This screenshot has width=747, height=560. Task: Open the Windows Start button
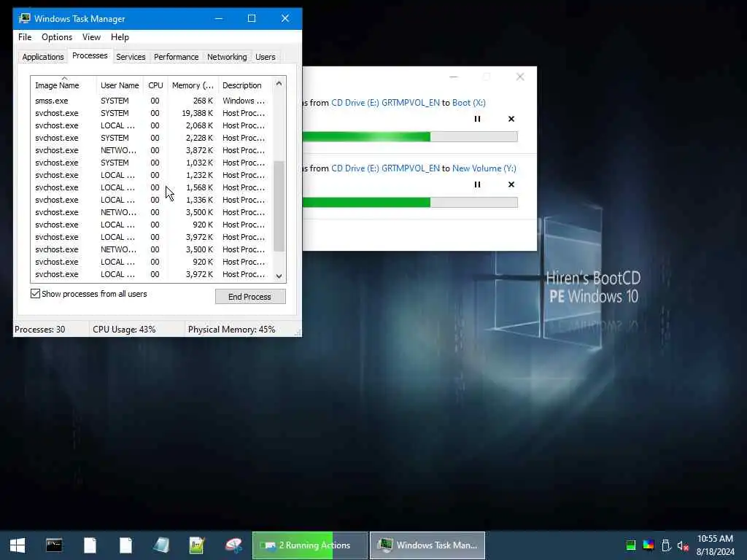[18, 545]
